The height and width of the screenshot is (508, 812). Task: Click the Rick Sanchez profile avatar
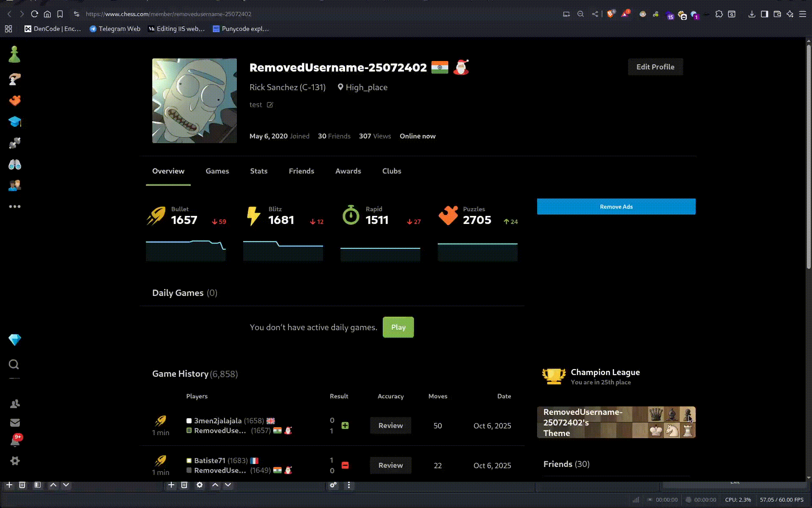click(195, 101)
